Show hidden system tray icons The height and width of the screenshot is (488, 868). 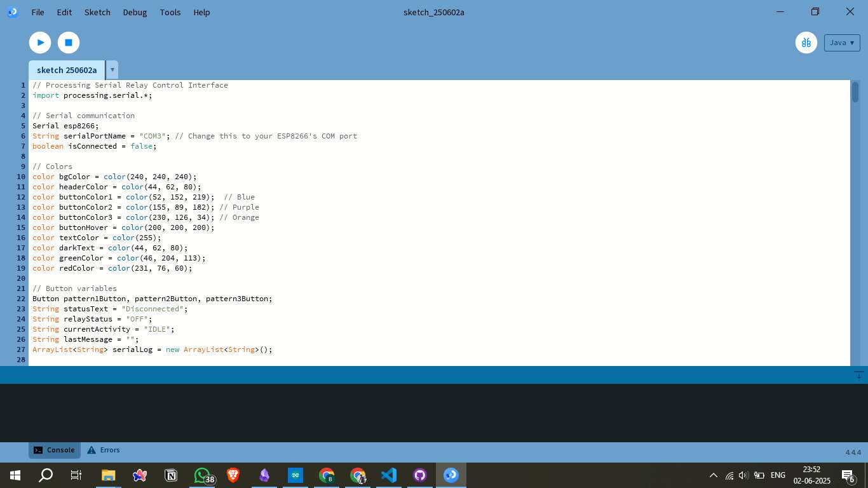click(714, 475)
